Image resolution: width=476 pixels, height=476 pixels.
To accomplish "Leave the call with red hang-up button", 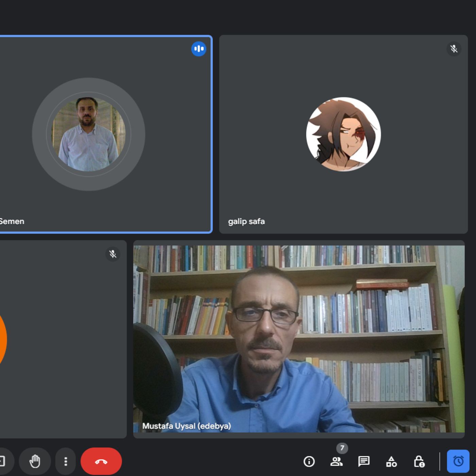I will (101, 461).
